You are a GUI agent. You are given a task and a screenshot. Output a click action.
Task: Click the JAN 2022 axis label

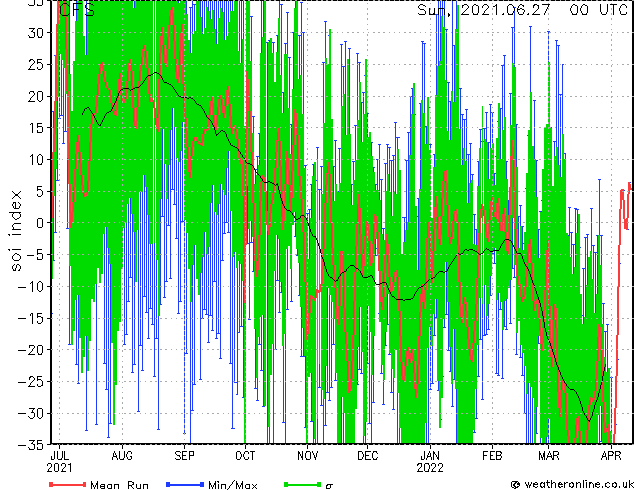pyautogui.click(x=430, y=462)
